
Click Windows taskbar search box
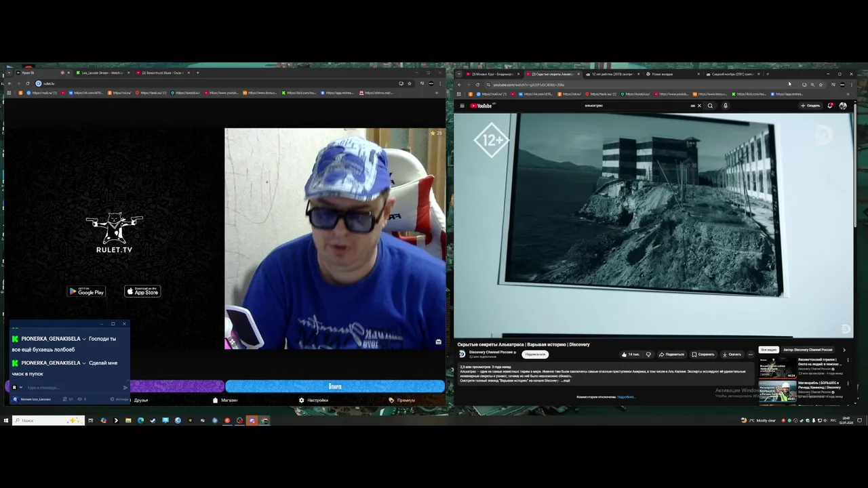pyautogui.click(x=48, y=420)
